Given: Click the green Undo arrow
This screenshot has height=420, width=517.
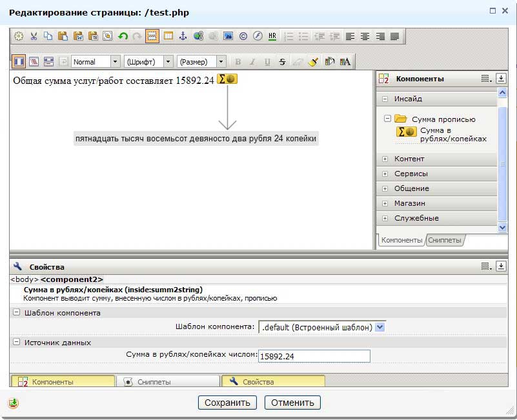Looking at the screenshot, I should [x=123, y=36].
